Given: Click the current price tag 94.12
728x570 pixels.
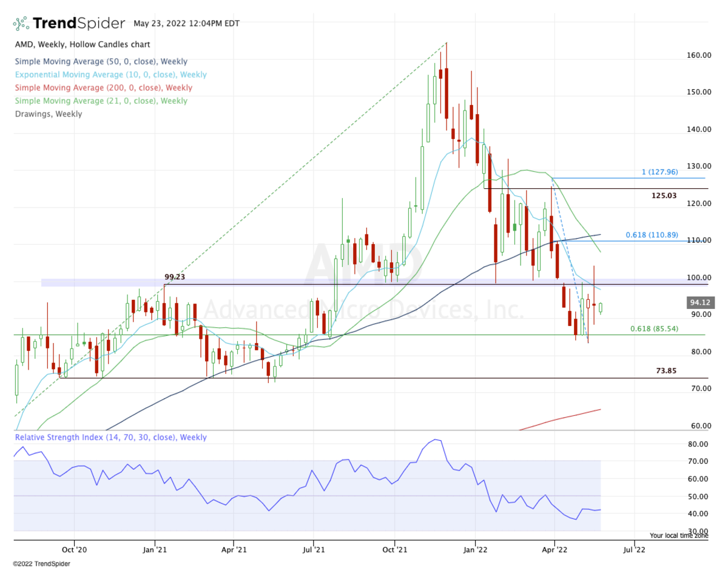Looking at the screenshot, I should coord(699,302).
